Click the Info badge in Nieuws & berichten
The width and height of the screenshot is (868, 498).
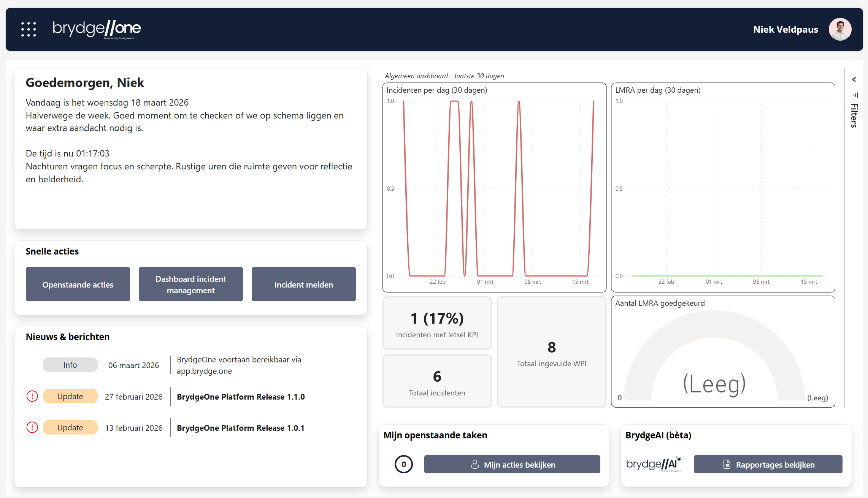pos(70,365)
